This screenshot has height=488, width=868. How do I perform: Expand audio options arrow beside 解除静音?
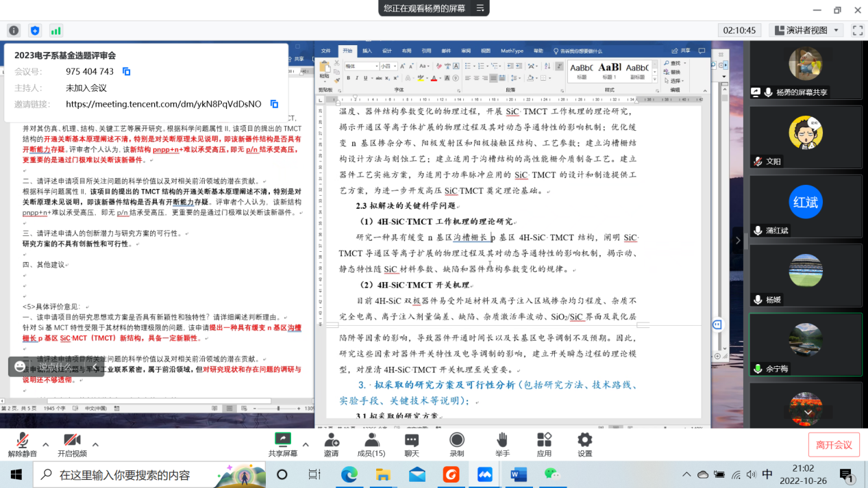click(46, 444)
